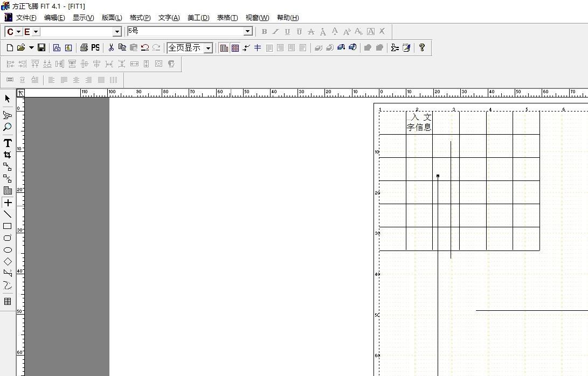The image size is (588, 376).
Task: Select the image crop tool
Action: [8, 155]
